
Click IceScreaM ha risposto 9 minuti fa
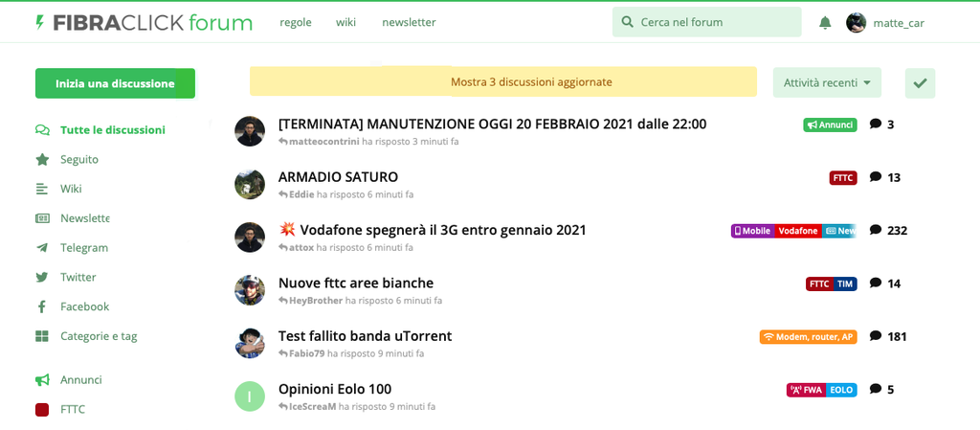(x=357, y=407)
